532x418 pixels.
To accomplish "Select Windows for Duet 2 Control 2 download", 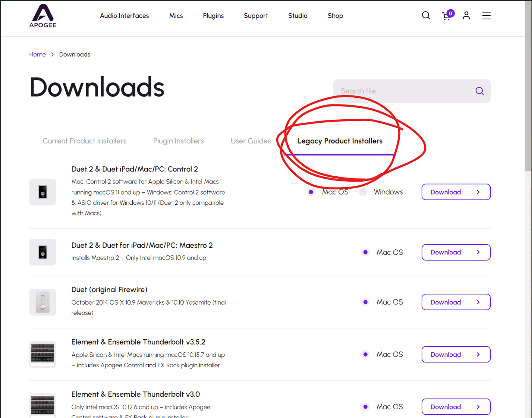I will pos(363,192).
